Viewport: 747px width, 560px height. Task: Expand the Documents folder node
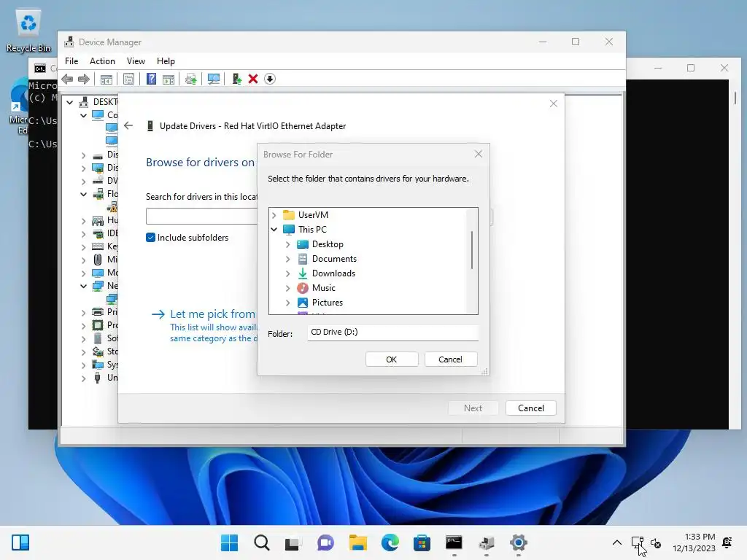287,259
